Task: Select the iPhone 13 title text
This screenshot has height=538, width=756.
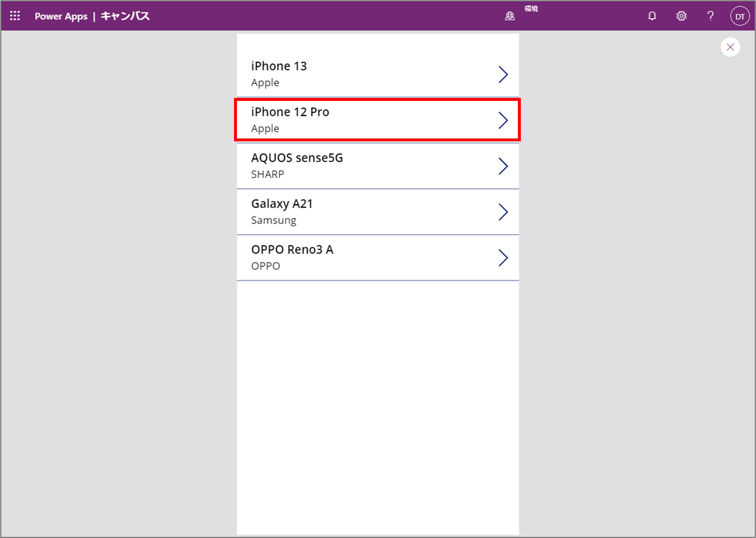Action: point(279,66)
